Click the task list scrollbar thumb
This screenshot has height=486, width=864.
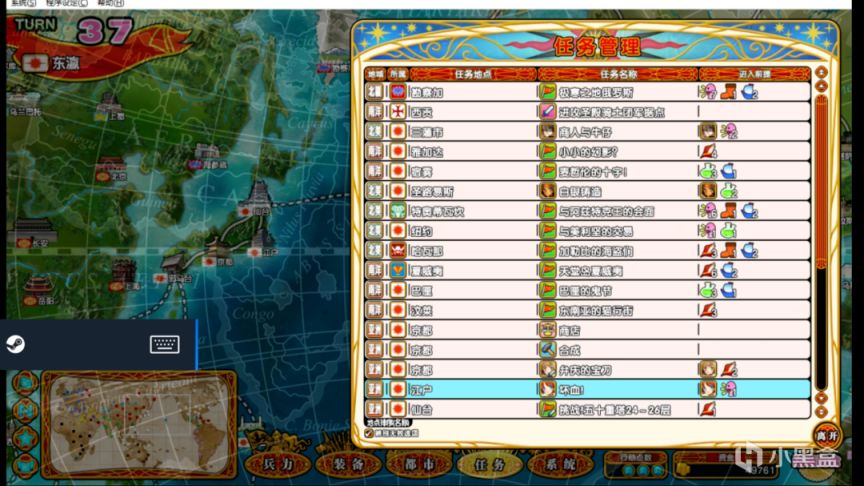point(822,182)
